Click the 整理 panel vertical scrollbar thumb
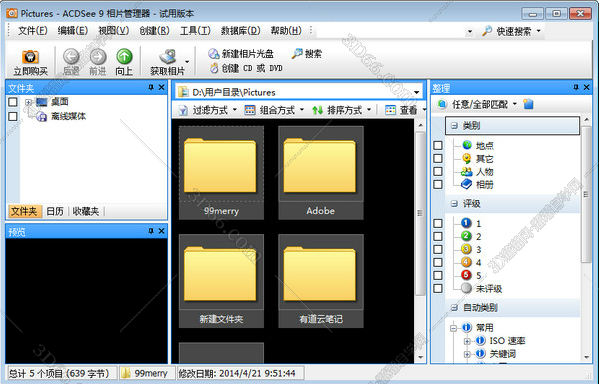 click(586, 194)
